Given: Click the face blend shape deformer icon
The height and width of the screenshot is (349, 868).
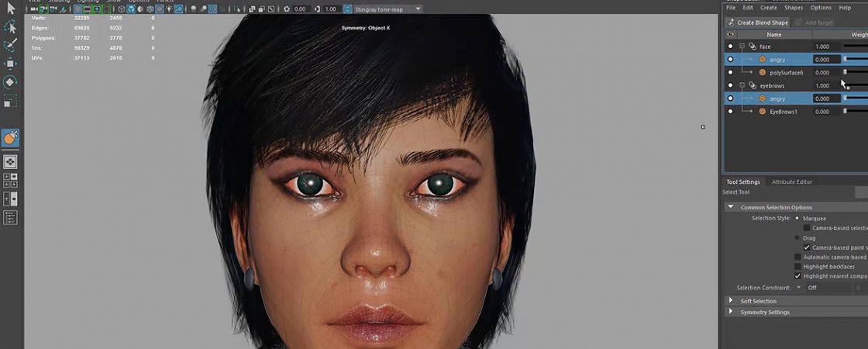Looking at the screenshot, I should [x=753, y=47].
